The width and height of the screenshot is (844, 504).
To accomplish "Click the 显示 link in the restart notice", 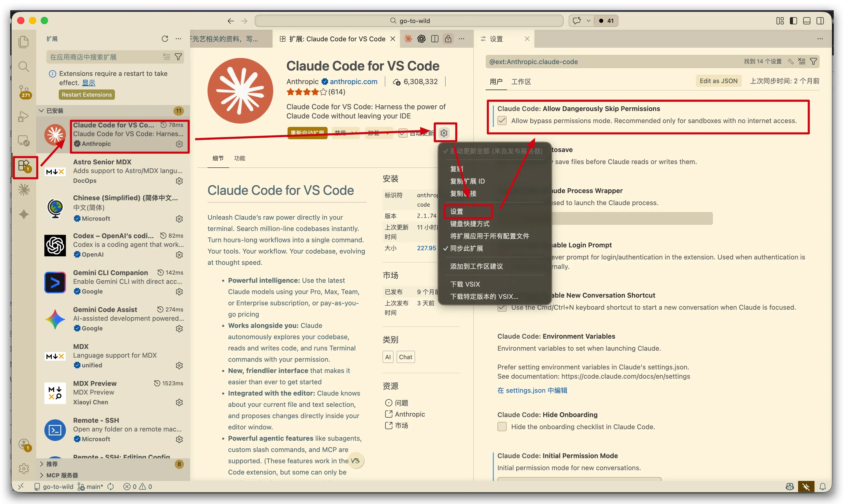I will [88, 83].
